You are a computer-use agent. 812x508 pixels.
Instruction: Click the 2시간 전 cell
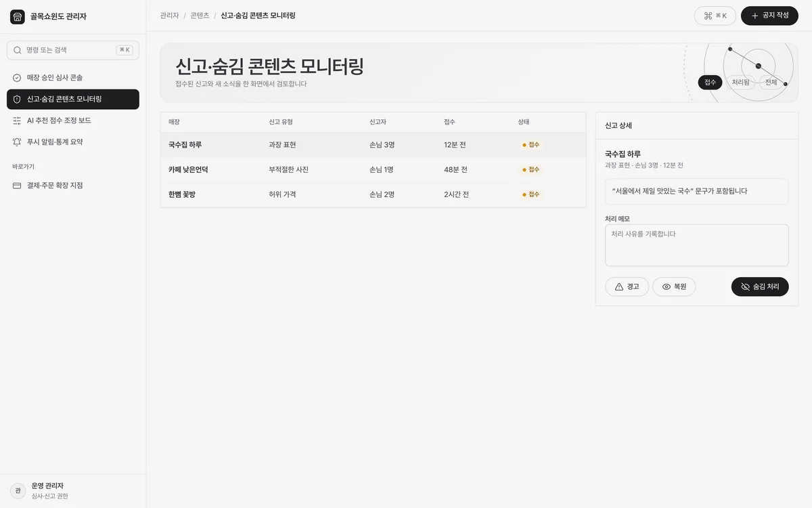point(457,194)
